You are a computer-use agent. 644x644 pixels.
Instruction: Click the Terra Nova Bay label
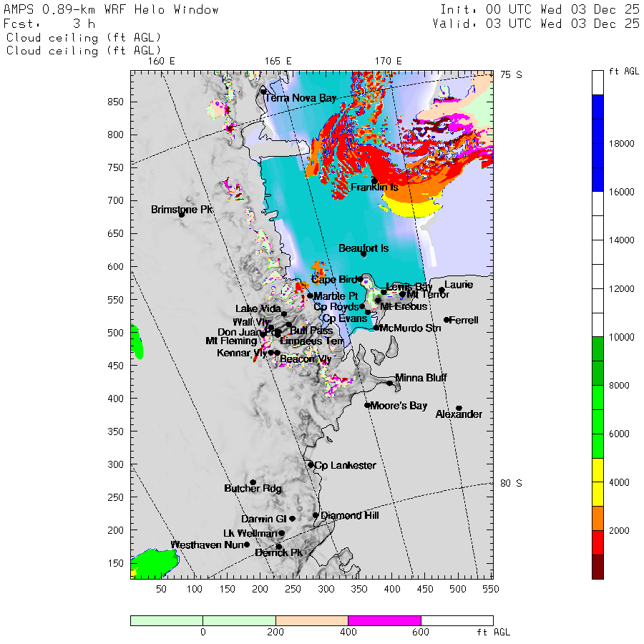[301, 98]
